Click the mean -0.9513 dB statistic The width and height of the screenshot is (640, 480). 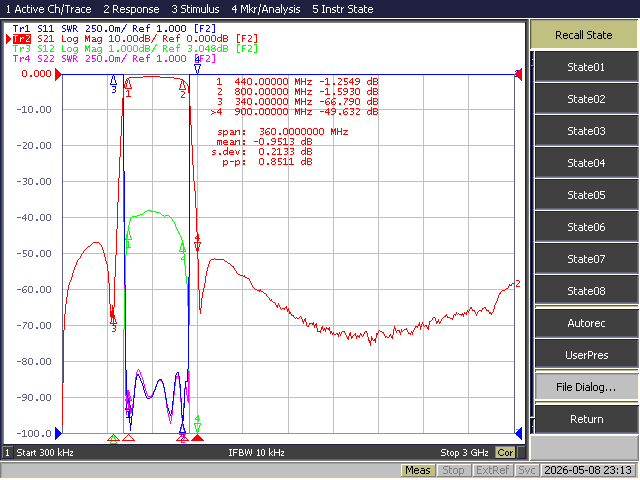point(264,142)
